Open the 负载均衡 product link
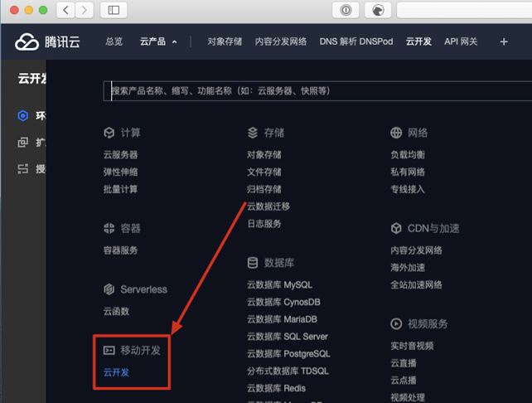This screenshot has width=532, height=403. tap(408, 155)
